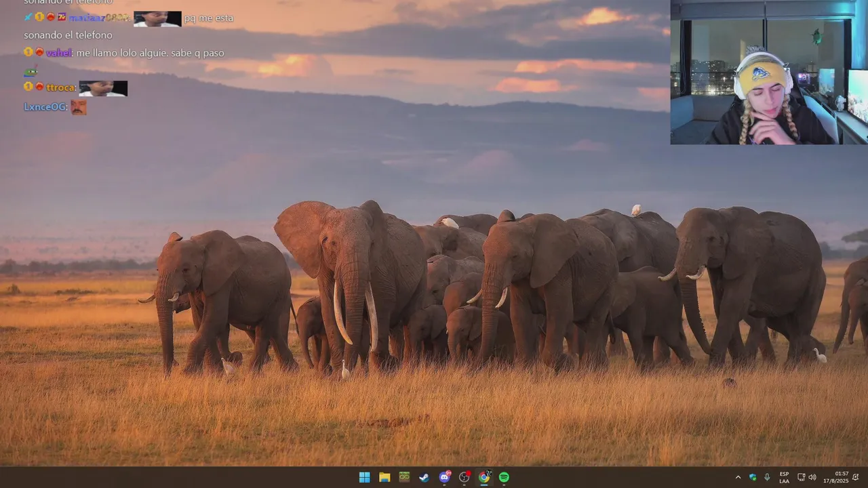Open Discord from the taskbar
The image size is (868, 488).
(x=444, y=477)
